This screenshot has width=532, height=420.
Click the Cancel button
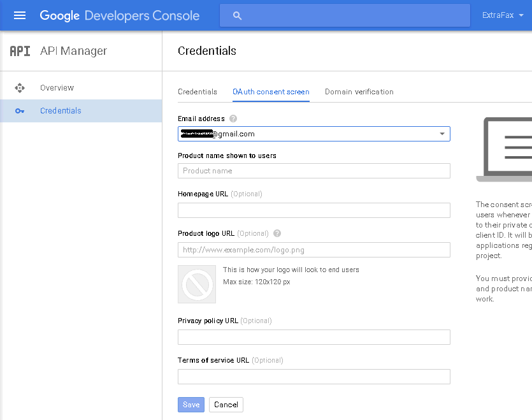pyautogui.click(x=226, y=405)
